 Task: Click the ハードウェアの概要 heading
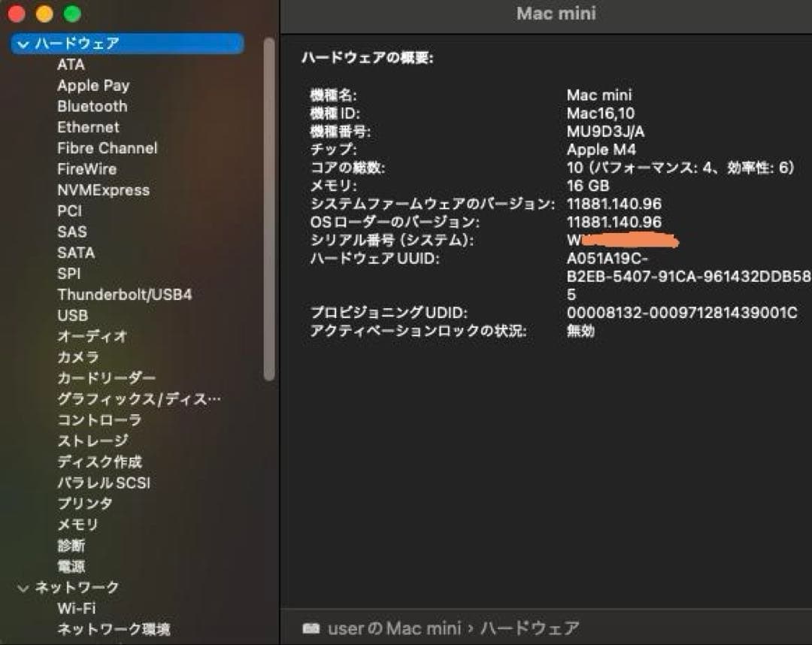[x=367, y=57]
